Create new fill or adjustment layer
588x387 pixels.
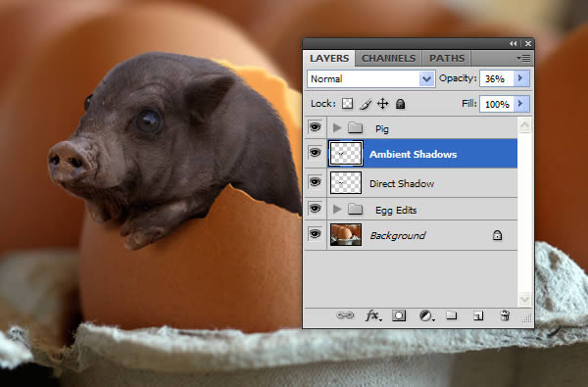coord(426,315)
